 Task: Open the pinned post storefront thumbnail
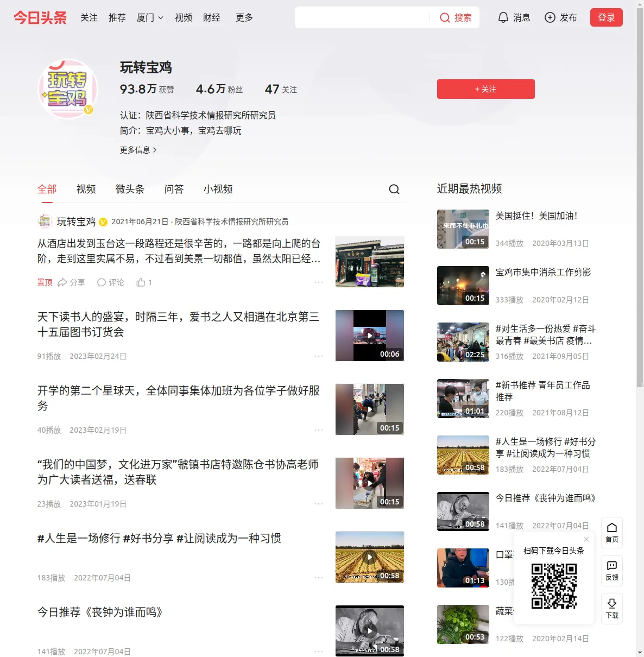point(370,262)
